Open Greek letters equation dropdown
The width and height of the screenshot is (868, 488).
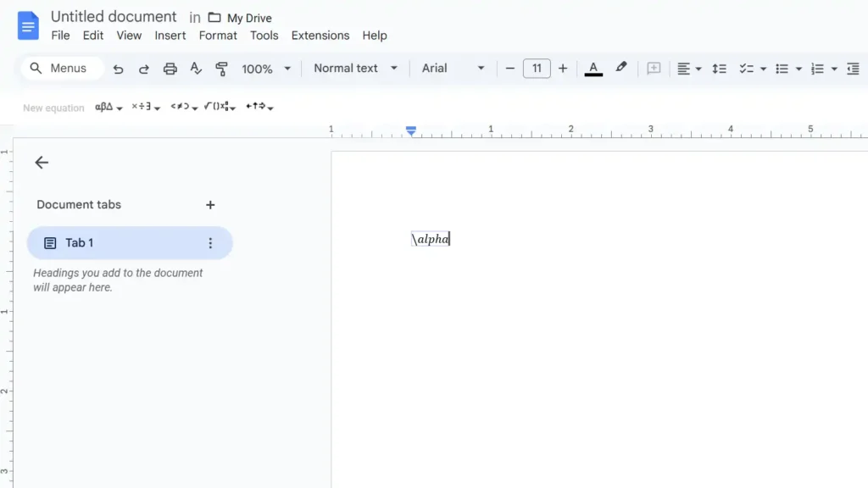(108, 107)
